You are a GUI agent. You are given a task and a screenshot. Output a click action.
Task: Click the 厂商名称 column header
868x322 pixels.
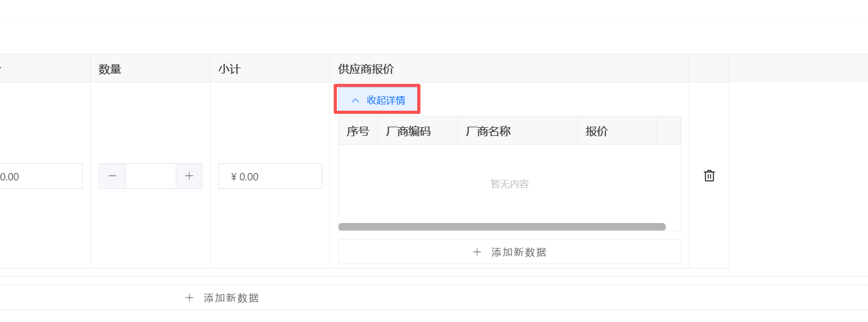[488, 131]
